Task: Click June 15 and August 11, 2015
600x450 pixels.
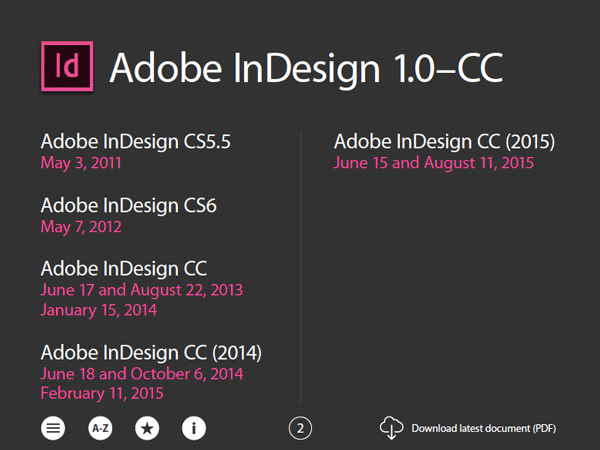Action: tap(434, 163)
